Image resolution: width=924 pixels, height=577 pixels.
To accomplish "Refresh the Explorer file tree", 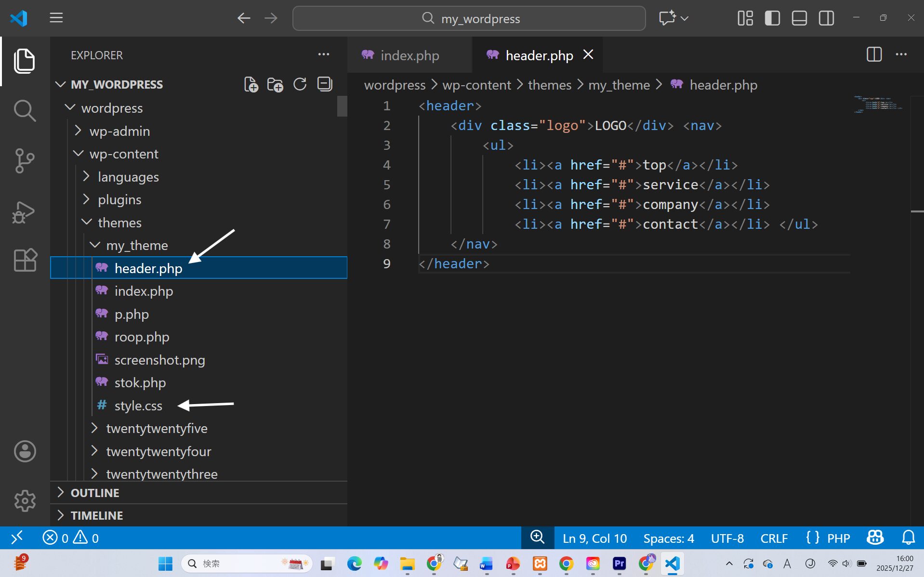I will 300,85.
